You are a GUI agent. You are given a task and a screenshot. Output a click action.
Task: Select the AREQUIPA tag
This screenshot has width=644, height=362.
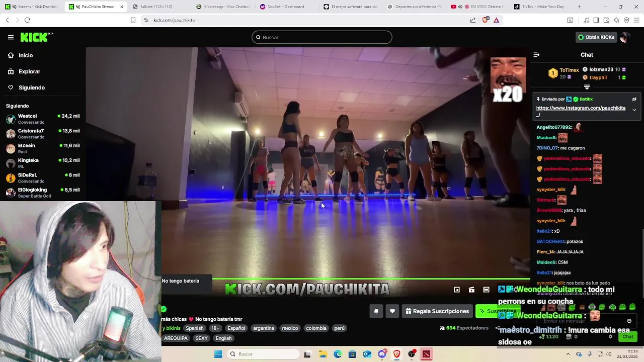pos(176,338)
